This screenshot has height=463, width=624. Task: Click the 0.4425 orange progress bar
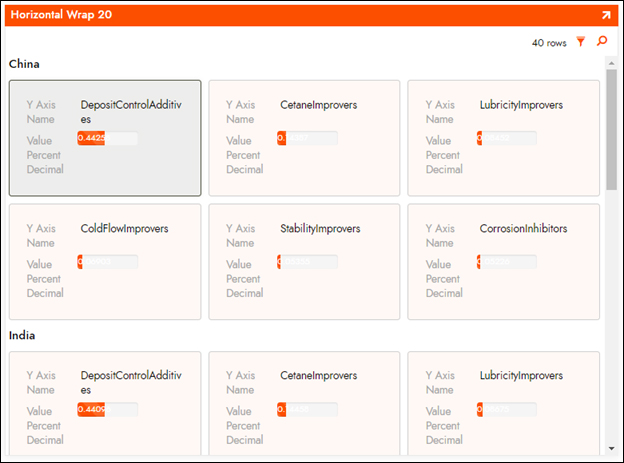tap(107, 138)
